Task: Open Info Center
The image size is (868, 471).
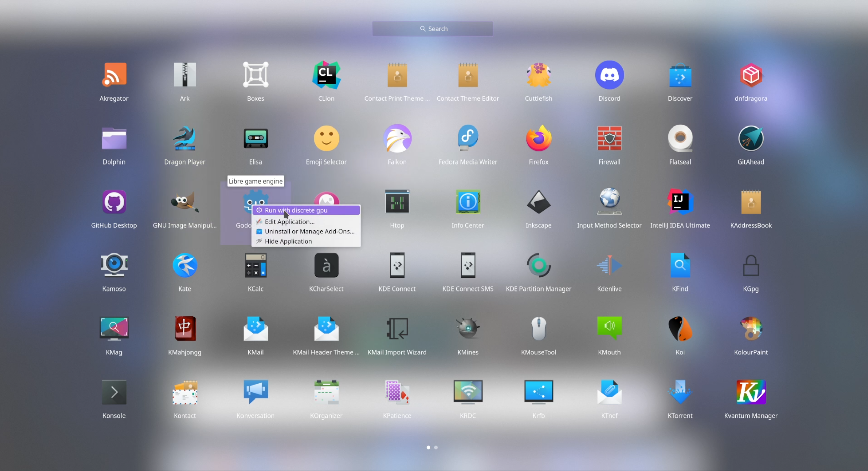Action: coord(468,202)
